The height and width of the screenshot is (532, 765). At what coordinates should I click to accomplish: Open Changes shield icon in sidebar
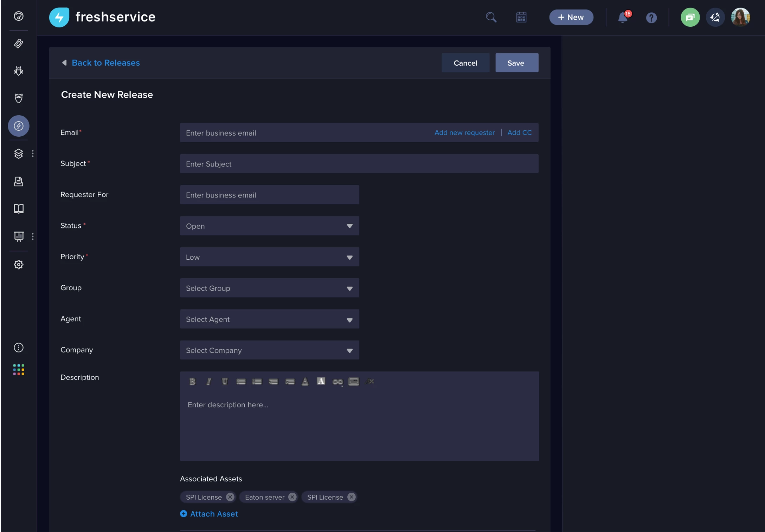click(x=19, y=98)
